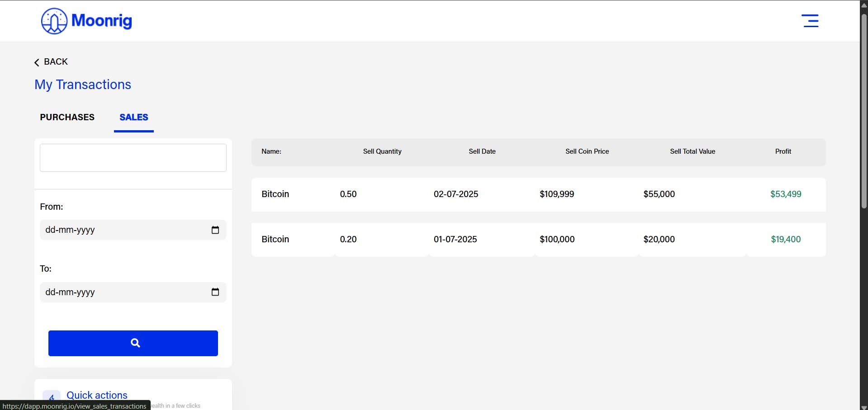Click sell date 01-07-2025

pos(455,239)
